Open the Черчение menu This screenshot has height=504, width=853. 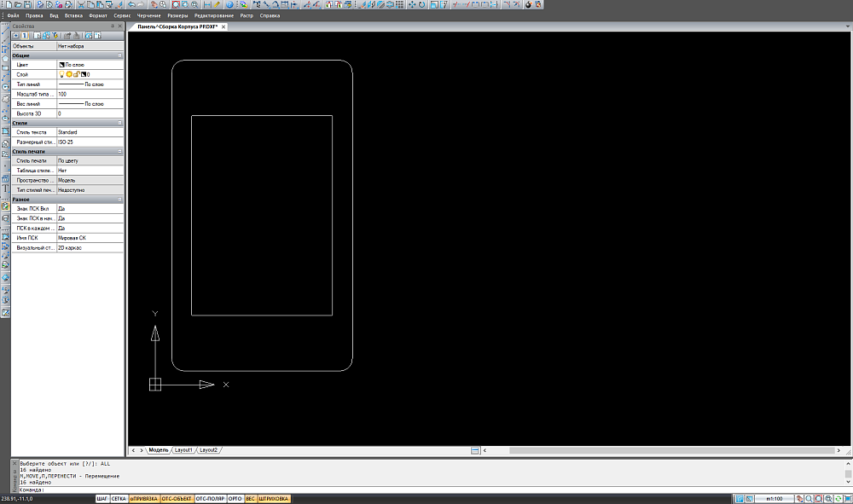(x=148, y=15)
